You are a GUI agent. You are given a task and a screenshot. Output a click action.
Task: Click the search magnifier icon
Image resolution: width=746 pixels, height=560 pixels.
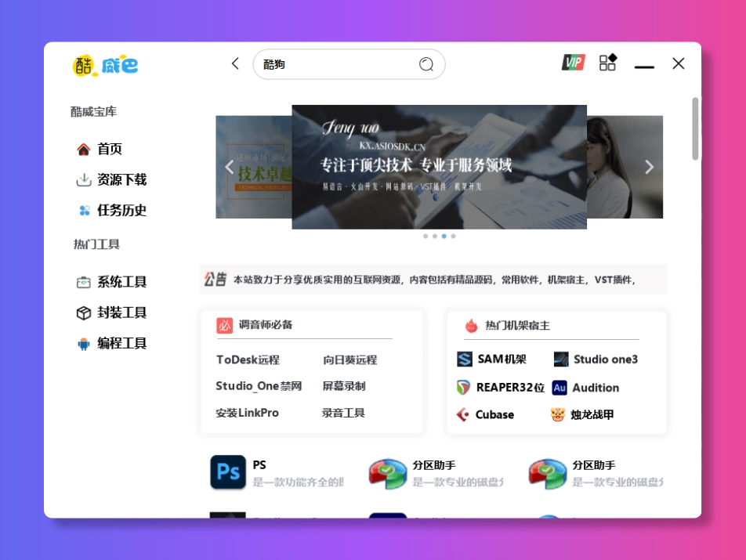(x=426, y=64)
